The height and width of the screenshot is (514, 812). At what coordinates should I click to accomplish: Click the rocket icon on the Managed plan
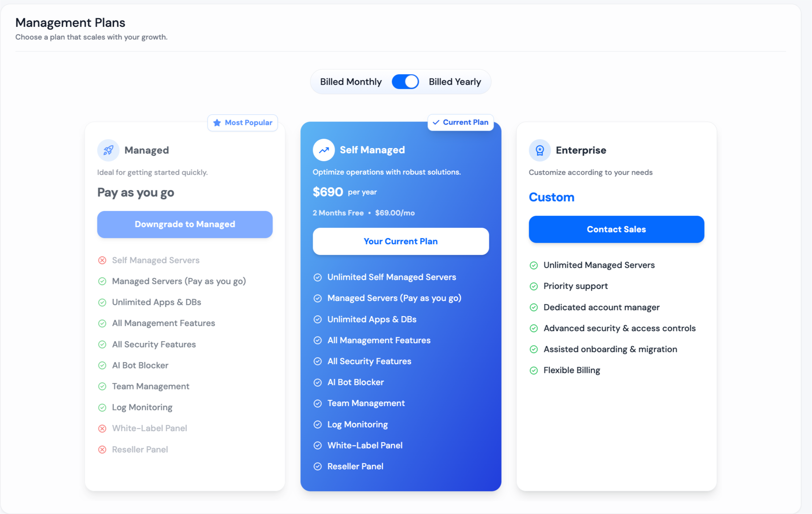tap(108, 150)
